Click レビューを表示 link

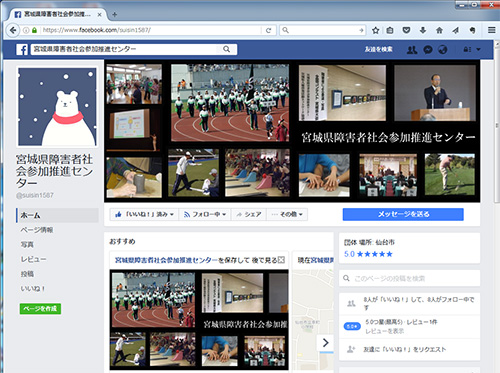[385, 331]
